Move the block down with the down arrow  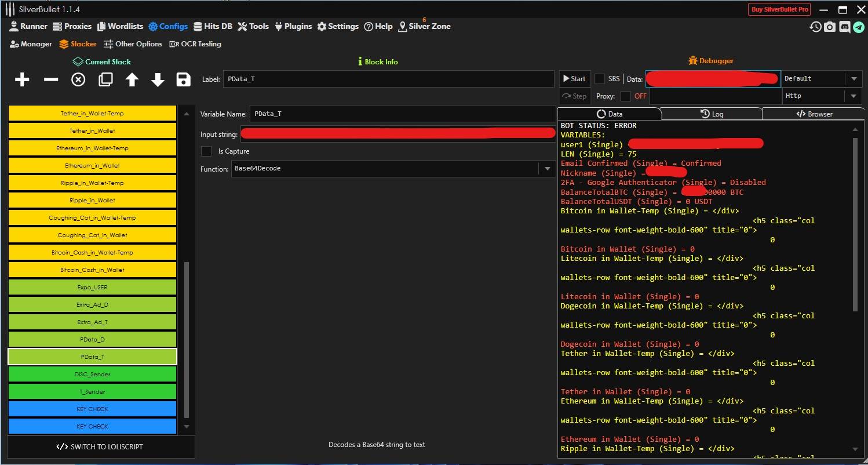coord(158,79)
